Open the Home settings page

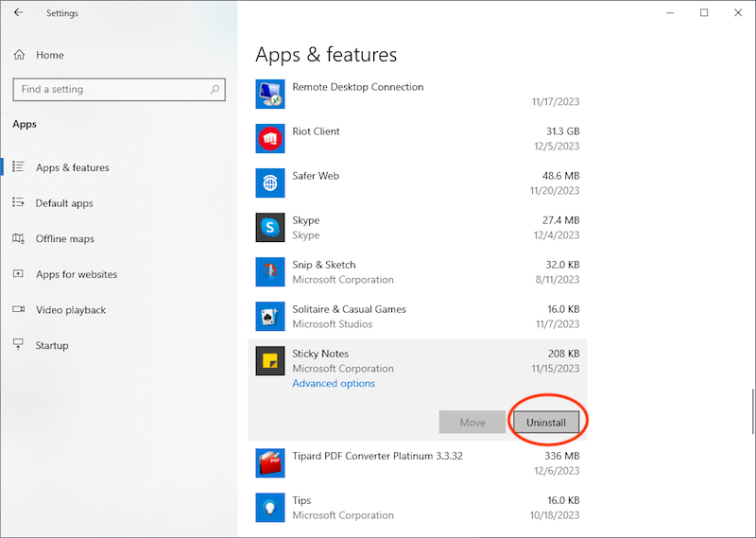point(50,55)
